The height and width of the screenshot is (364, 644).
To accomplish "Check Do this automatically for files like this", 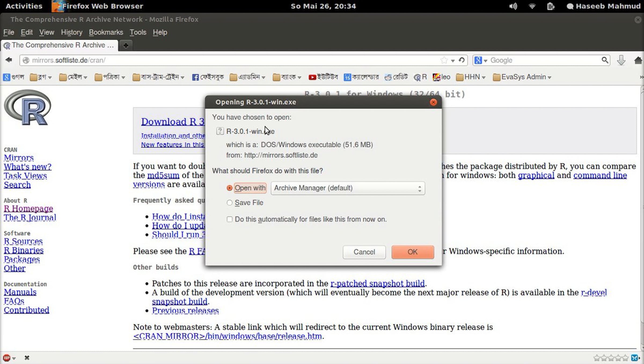I will pos(229,219).
